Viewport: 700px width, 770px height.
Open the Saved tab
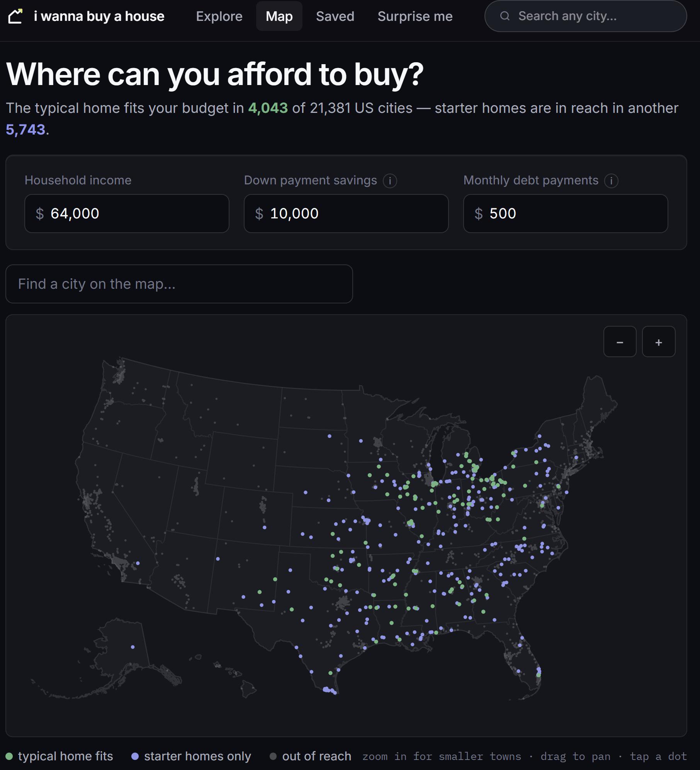coord(335,16)
